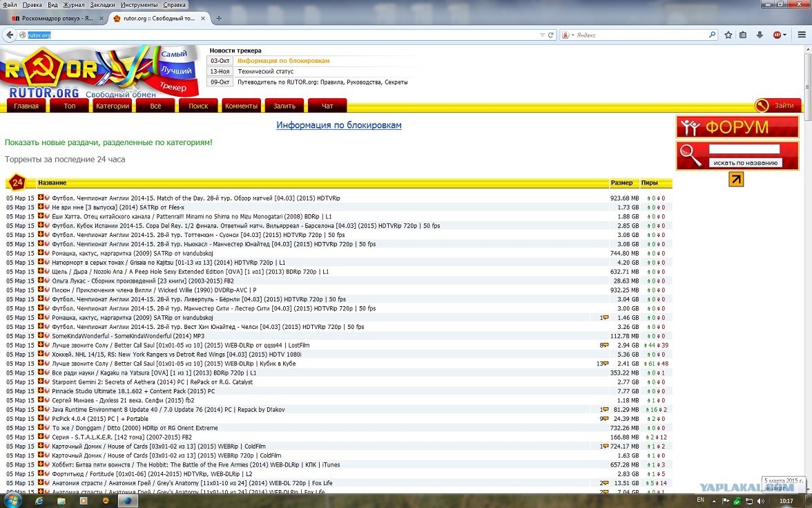Close the rutor.org browser tab
The height and width of the screenshot is (508, 812).
tap(203, 18)
